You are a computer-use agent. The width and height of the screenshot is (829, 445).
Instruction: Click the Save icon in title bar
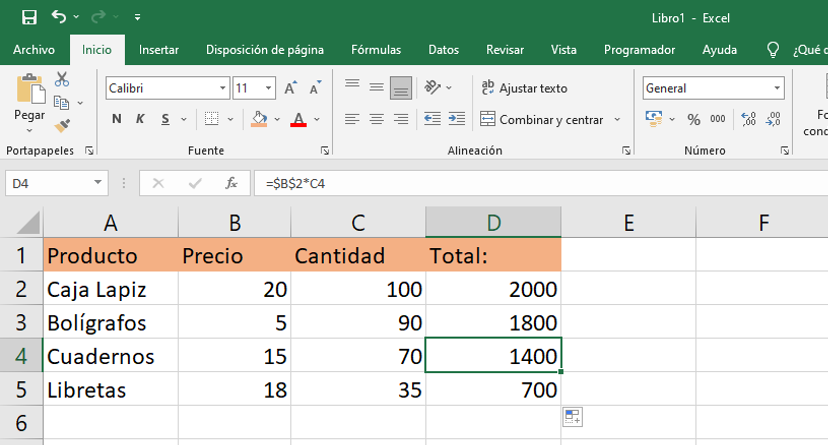pos(29,17)
